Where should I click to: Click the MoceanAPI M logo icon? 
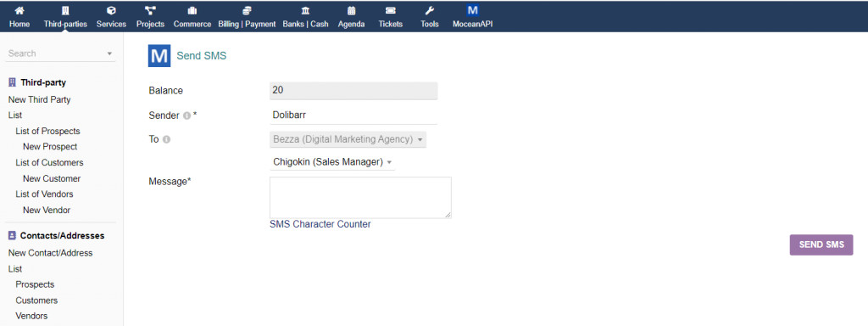473,10
